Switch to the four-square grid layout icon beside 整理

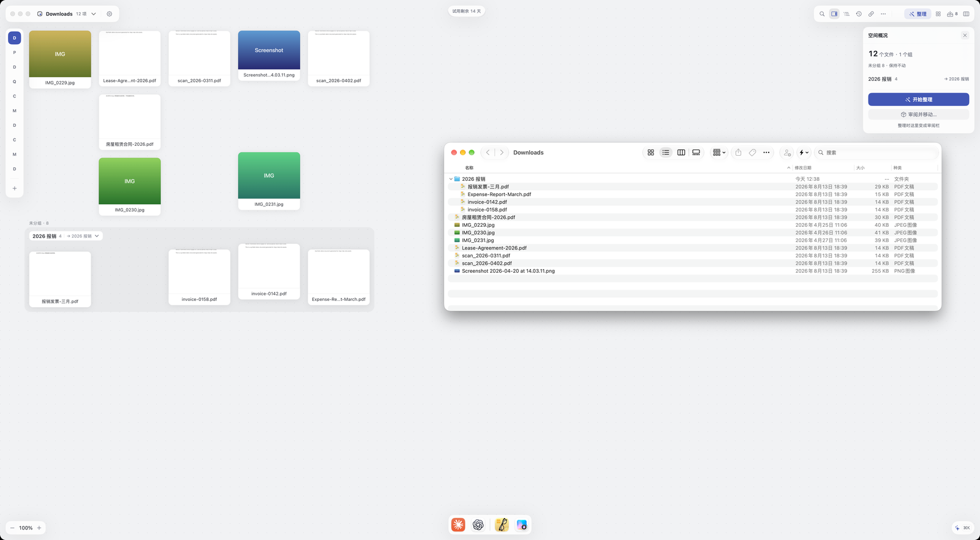pos(938,14)
